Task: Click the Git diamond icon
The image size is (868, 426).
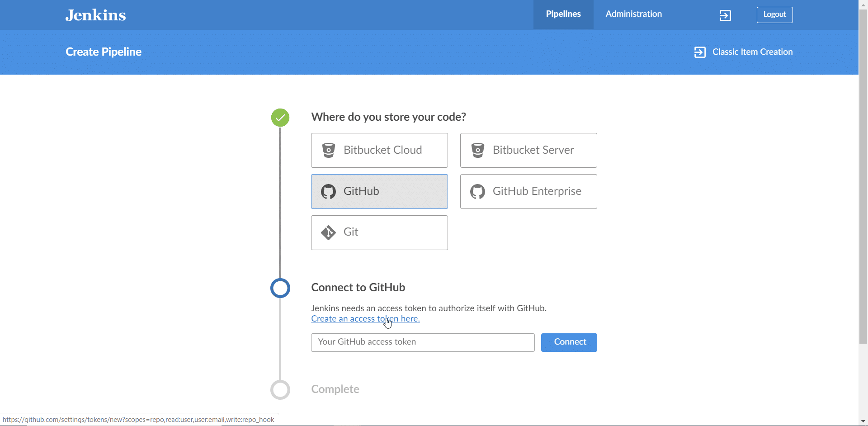Action: coord(329,232)
